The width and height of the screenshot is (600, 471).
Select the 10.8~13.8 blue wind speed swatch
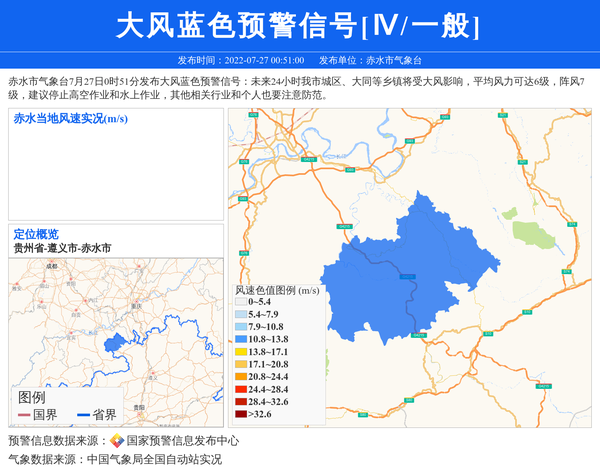(240, 339)
